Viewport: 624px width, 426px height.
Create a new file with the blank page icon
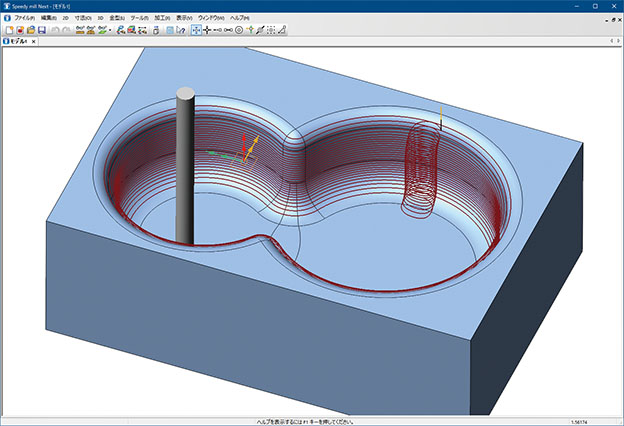coord(8,30)
